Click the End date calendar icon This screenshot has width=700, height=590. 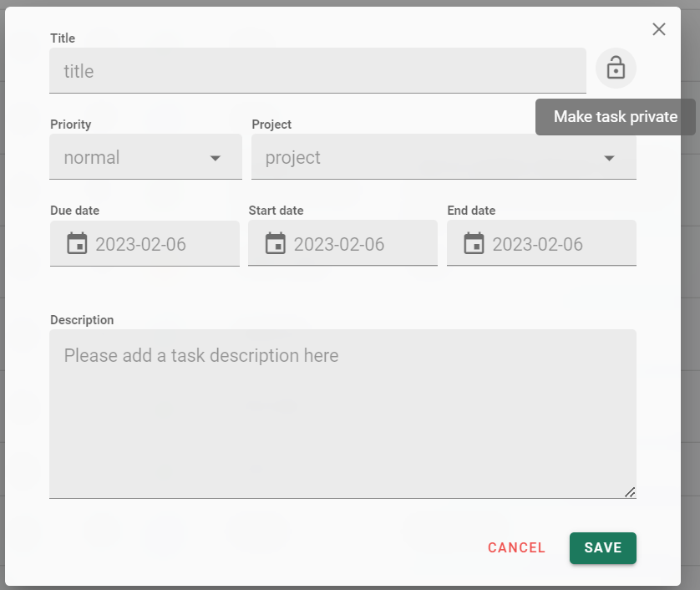pyautogui.click(x=474, y=243)
